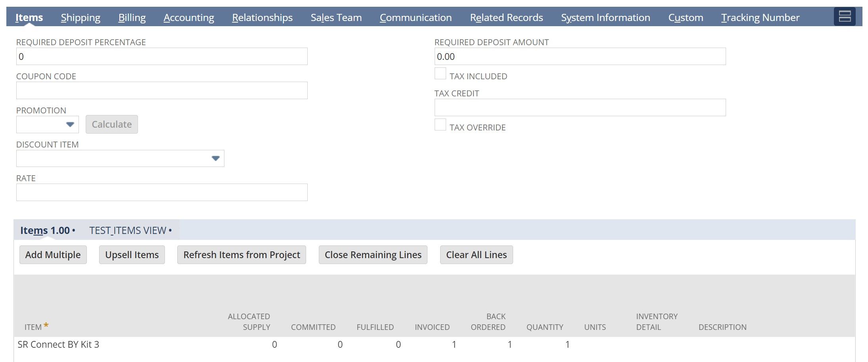This screenshot has width=868, height=362.
Task: Switch to the Related Records tab
Action: point(506,17)
